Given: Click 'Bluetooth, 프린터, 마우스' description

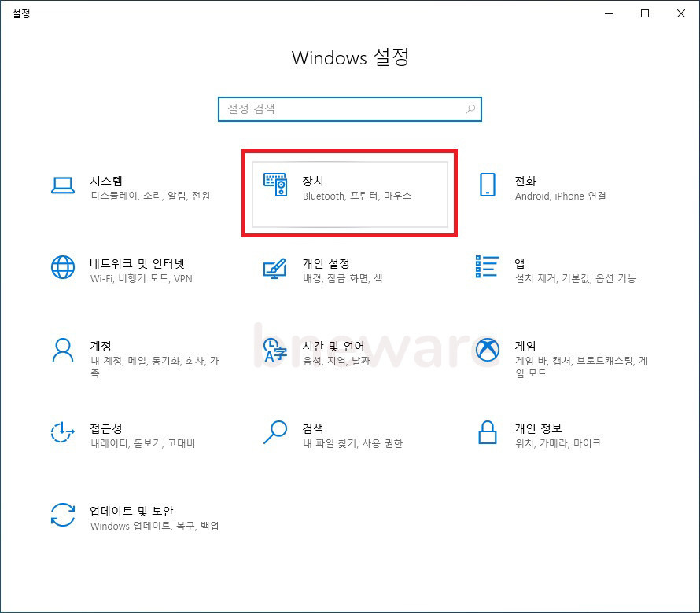Looking at the screenshot, I should point(357,196).
